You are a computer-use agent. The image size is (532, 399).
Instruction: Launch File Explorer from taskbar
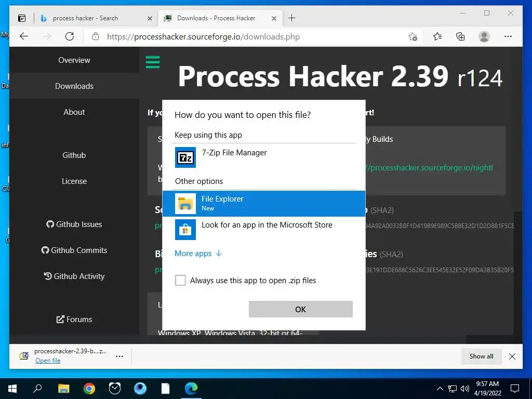click(63, 389)
